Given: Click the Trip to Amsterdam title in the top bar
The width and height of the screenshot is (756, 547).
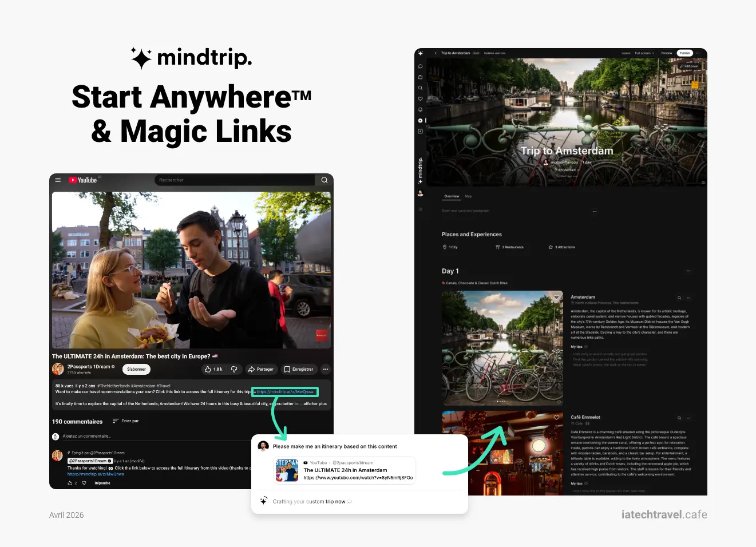Looking at the screenshot, I should point(456,53).
